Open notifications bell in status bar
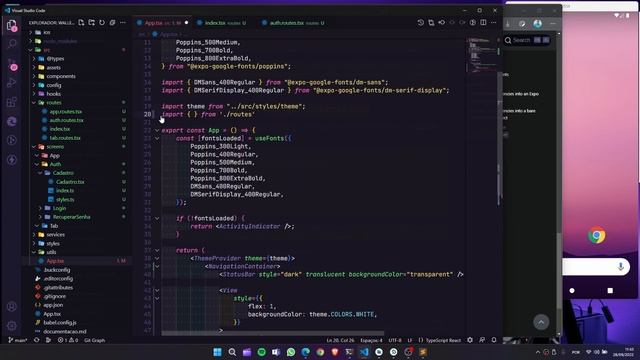The image size is (640, 360). point(494,340)
